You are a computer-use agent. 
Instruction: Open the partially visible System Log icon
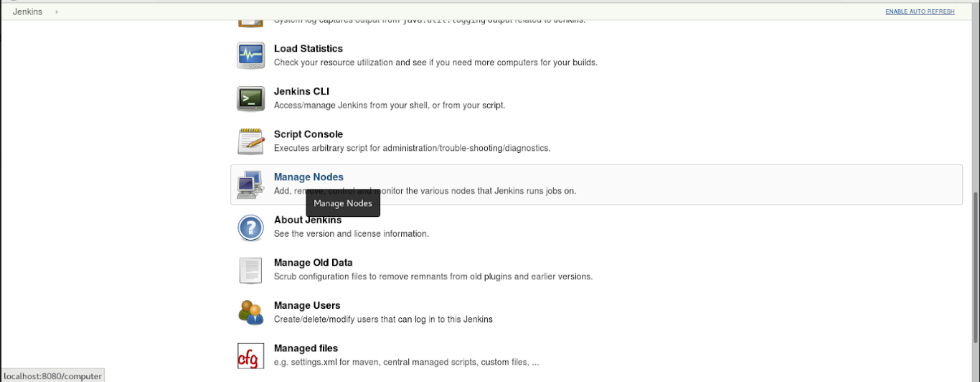[x=250, y=24]
